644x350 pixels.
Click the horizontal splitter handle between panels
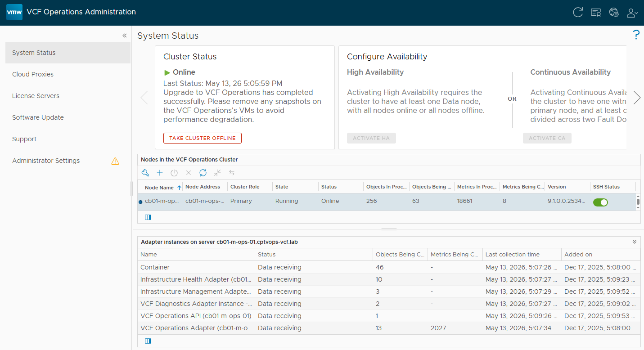(389, 229)
